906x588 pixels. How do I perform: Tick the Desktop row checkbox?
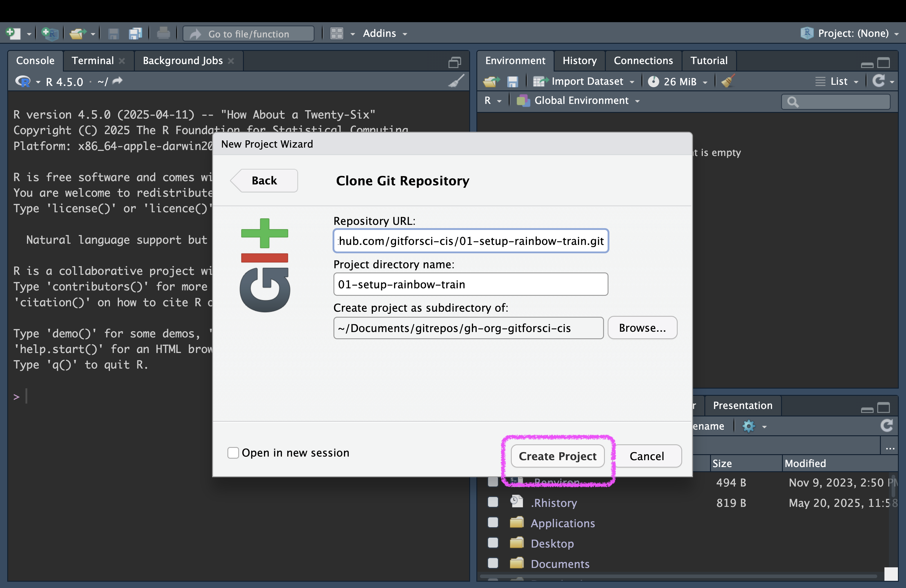click(493, 543)
